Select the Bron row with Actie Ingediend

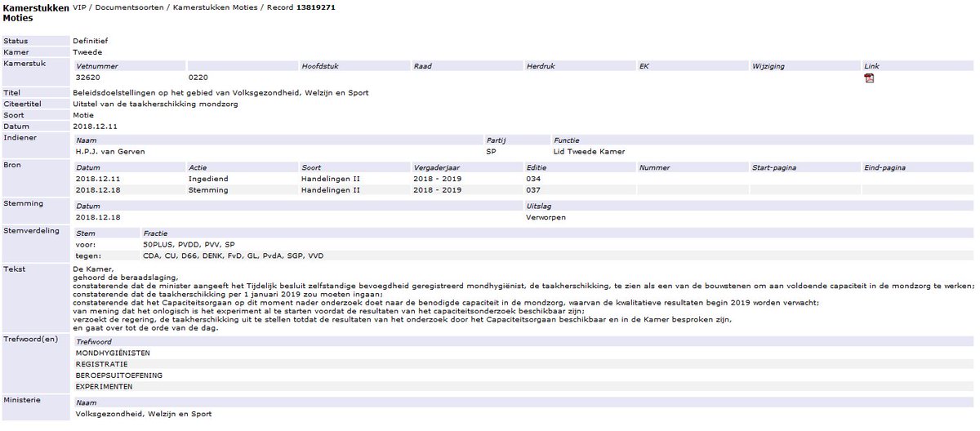click(523, 178)
